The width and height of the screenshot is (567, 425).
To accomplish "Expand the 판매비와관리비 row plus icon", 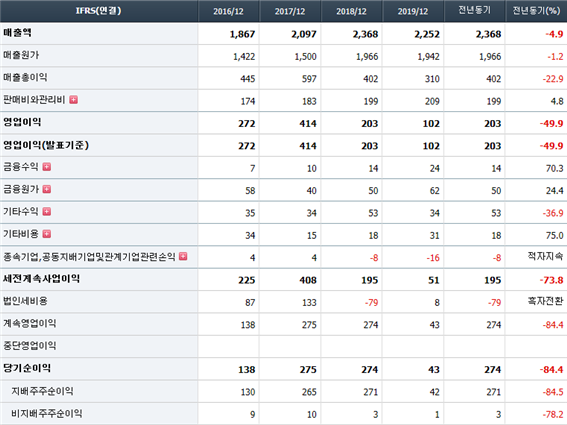I will tap(74, 99).
